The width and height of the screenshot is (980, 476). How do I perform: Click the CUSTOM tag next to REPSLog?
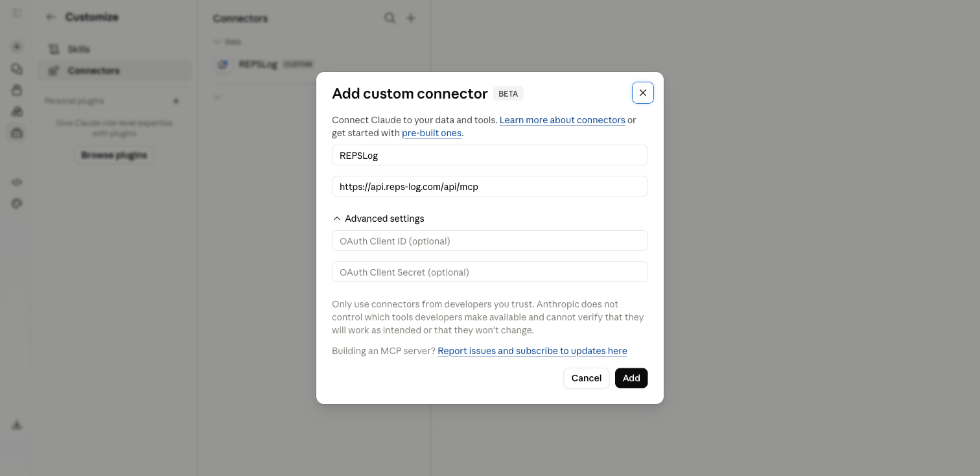point(299,64)
